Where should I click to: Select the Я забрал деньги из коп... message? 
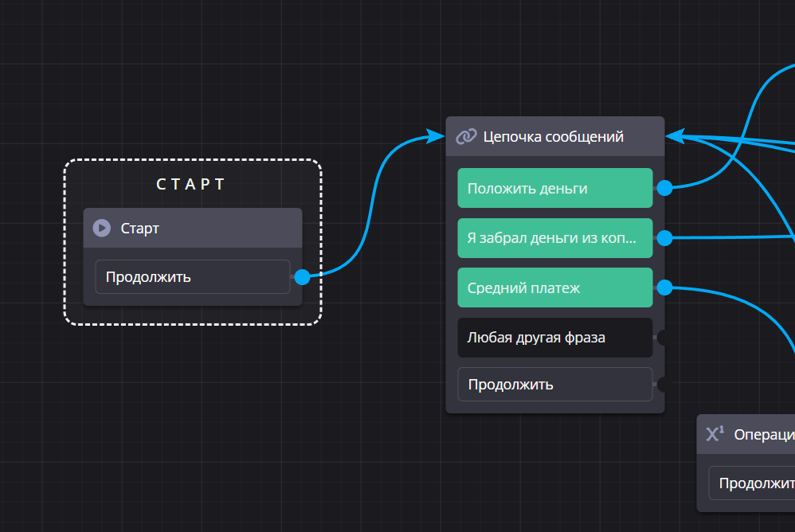(554, 238)
